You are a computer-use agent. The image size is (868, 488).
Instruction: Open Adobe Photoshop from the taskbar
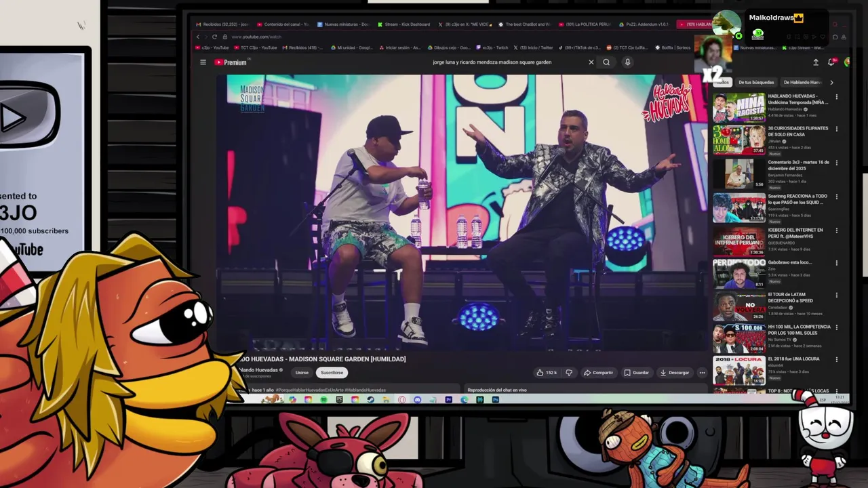point(495,400)
